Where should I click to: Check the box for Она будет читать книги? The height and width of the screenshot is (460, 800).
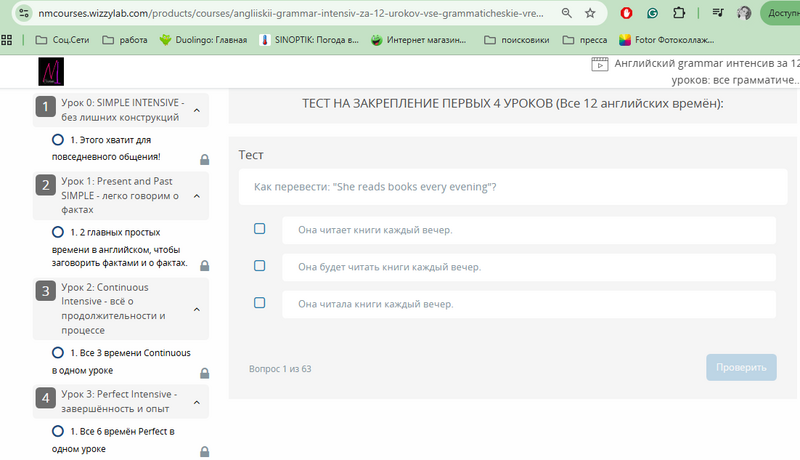tap(260, 266)
